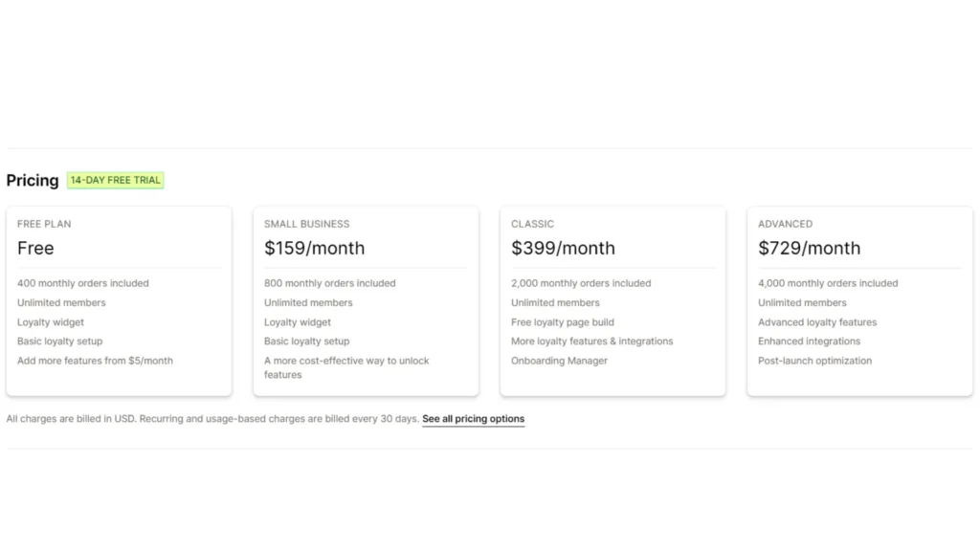Click "800 monthly orders included" feature
The image size is (980, 551).
tap(330, 283)
